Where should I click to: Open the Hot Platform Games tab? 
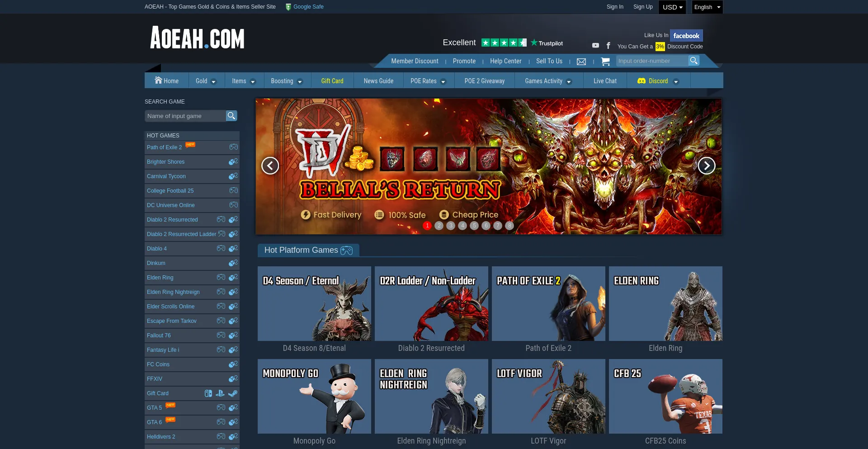click(308, 250)
